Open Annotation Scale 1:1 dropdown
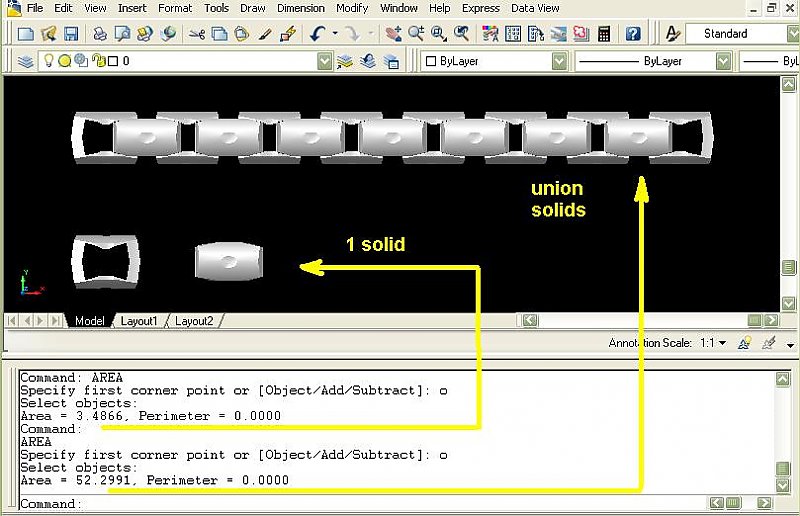Viewport: 800px width, 516px height. [713, 343]
